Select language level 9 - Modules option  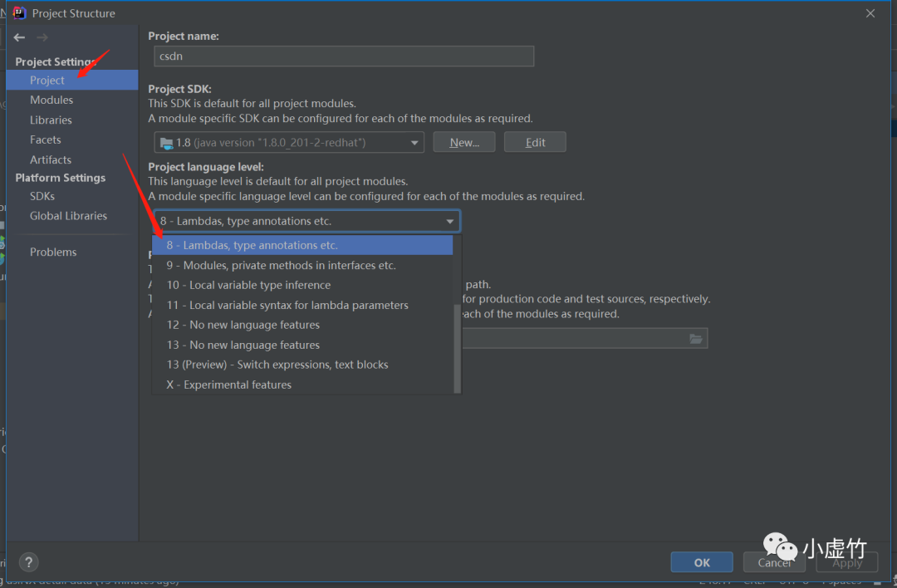281,265
